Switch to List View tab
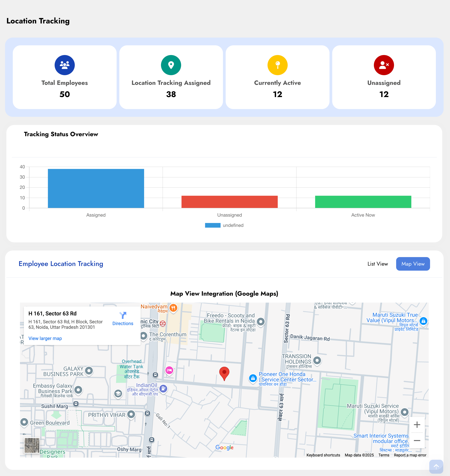 (x=377, y=264)
